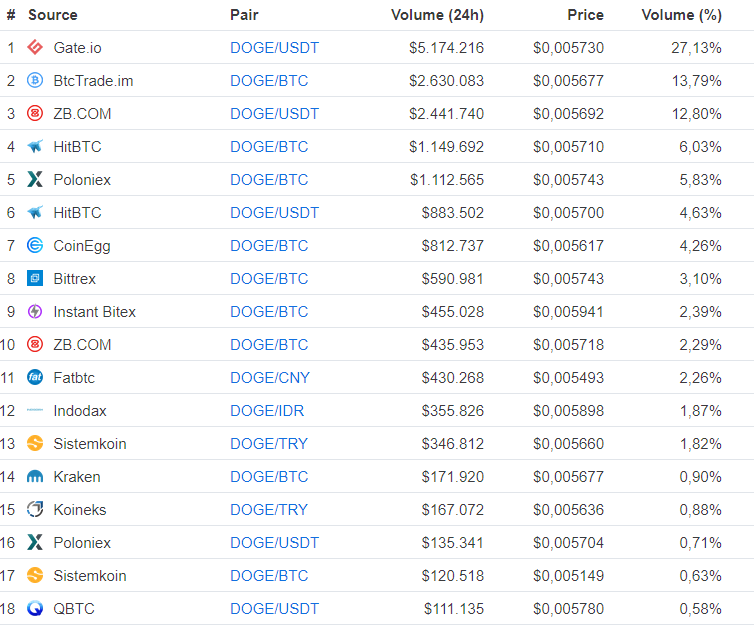
Task: Click the ZB.COM logo in row 3
Action: [35, 113]
